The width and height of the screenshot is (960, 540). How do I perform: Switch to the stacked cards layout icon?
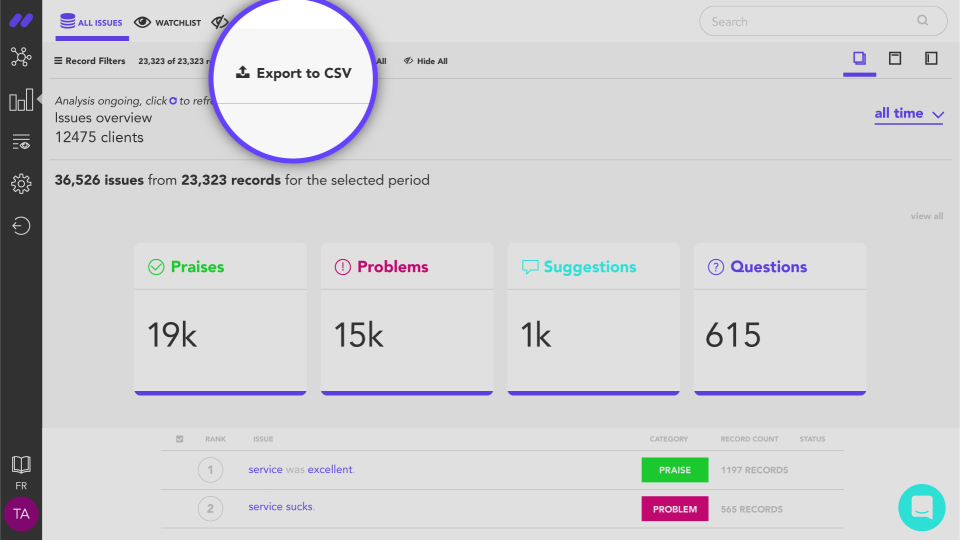tap(859, 59)
